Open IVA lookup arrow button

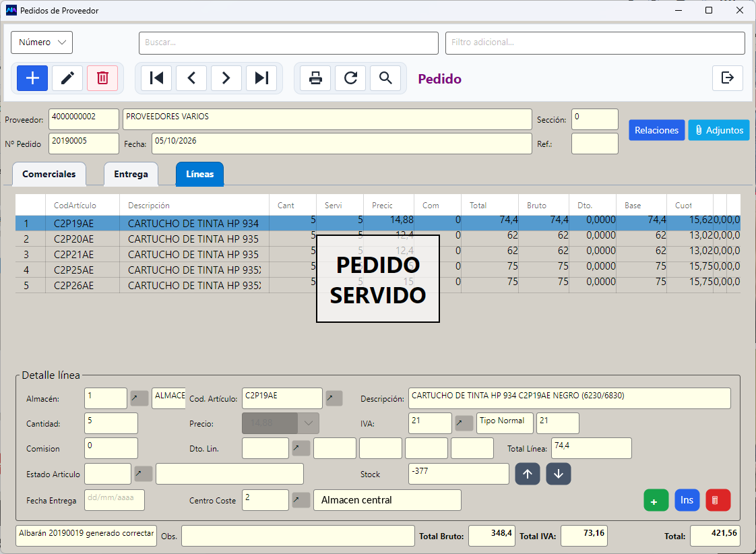coord(464,423)
